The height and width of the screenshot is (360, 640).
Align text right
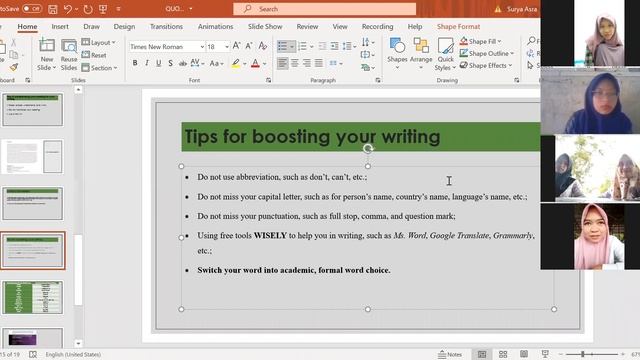[x=307, y=63]
